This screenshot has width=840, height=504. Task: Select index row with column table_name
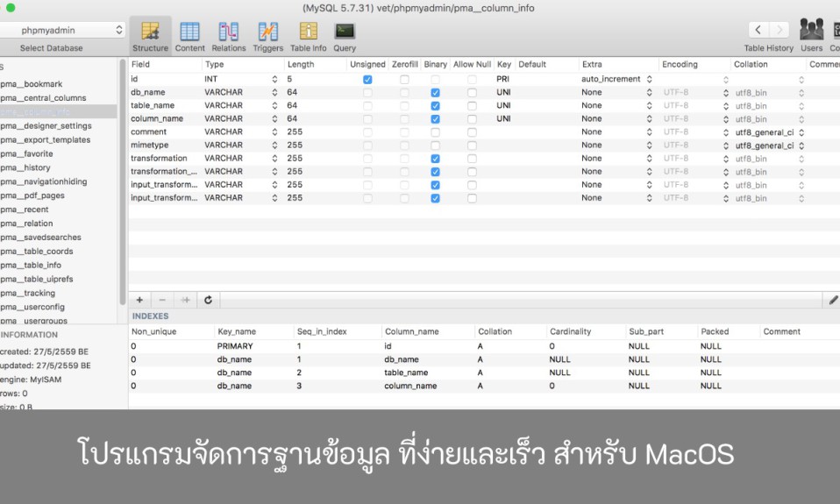coord(482,373)
